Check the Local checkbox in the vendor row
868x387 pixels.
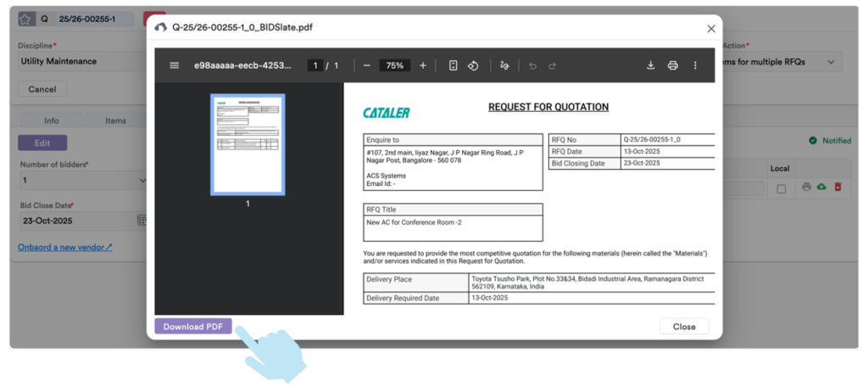781,188
